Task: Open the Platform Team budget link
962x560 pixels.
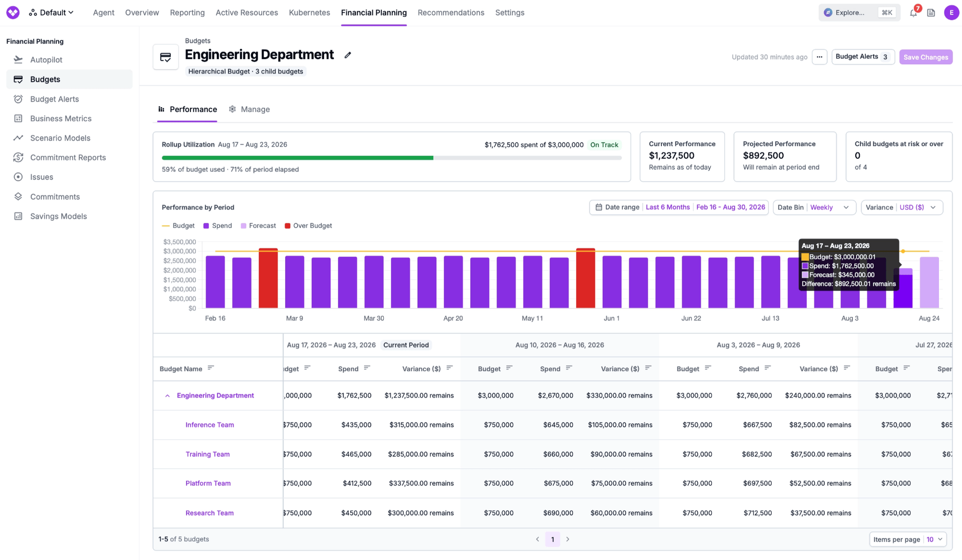Action: [x=208, y=483]
